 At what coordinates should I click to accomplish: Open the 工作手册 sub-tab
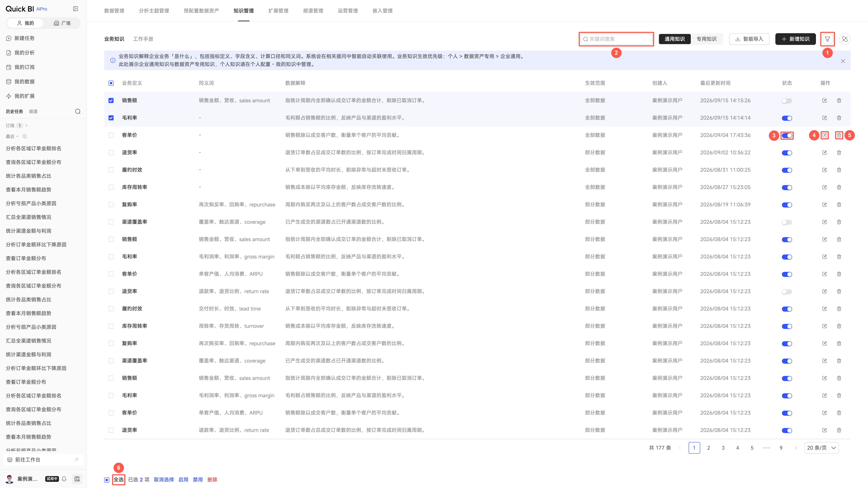143,39
